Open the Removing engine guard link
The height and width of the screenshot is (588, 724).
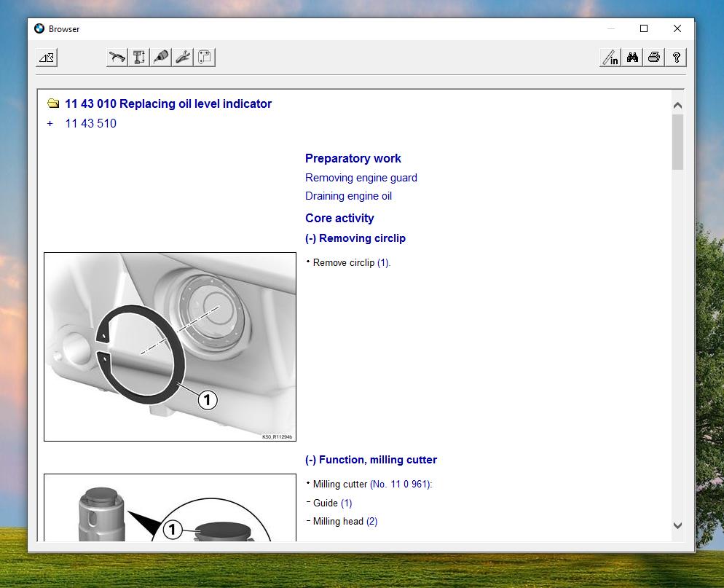pyautogui.click(x=361, y=178)
